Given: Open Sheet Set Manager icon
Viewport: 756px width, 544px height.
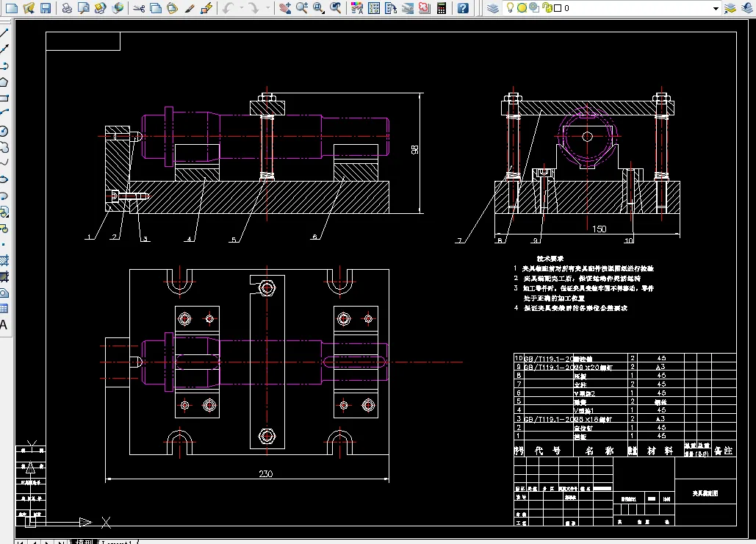Looking at the screenshot, I should point(408,7).
